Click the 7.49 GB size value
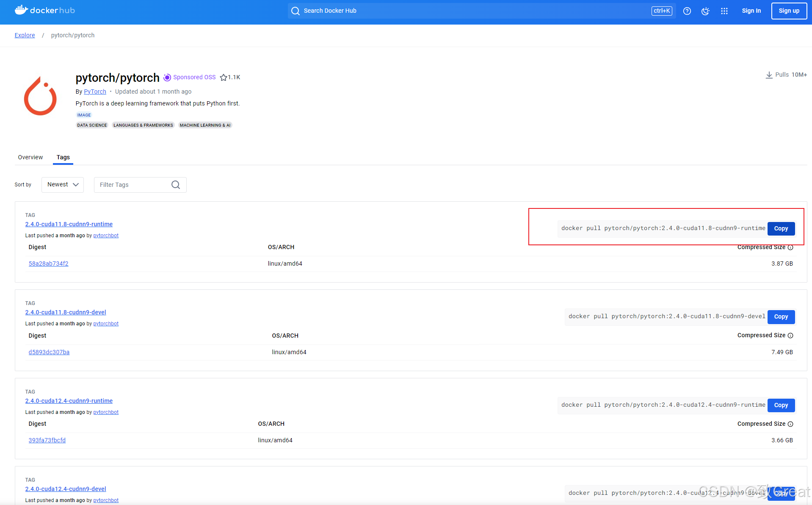The width and height of the screenshot is (812, 505). (782, 352)
